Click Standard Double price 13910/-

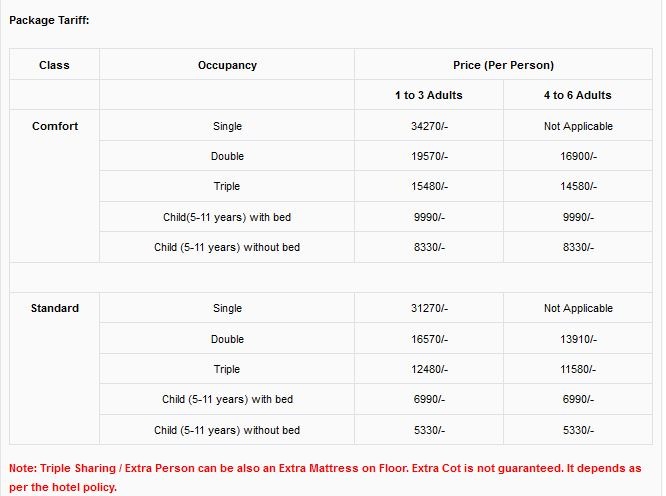(x=578, y=339)
